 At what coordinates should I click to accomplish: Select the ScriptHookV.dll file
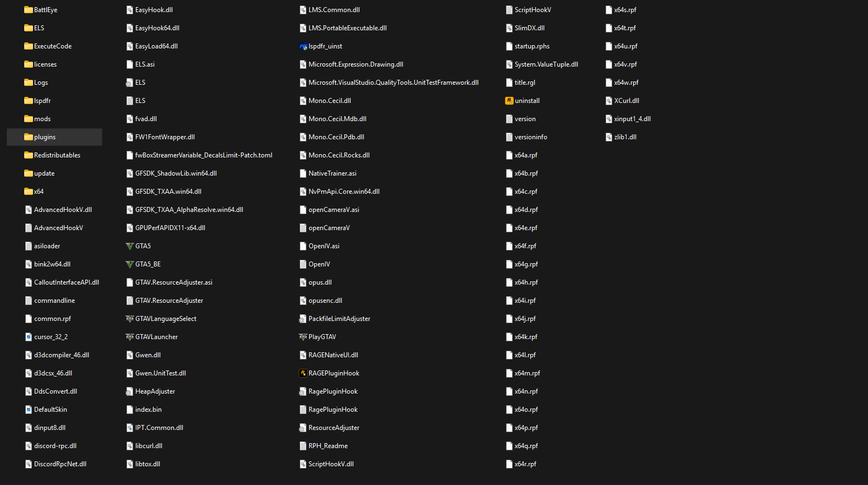tap(327, 464)
